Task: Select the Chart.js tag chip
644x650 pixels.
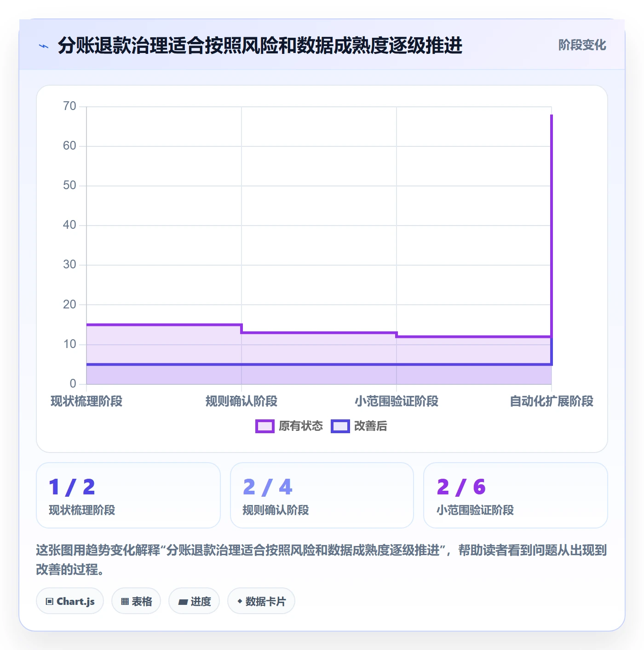Action: [70, 601]
